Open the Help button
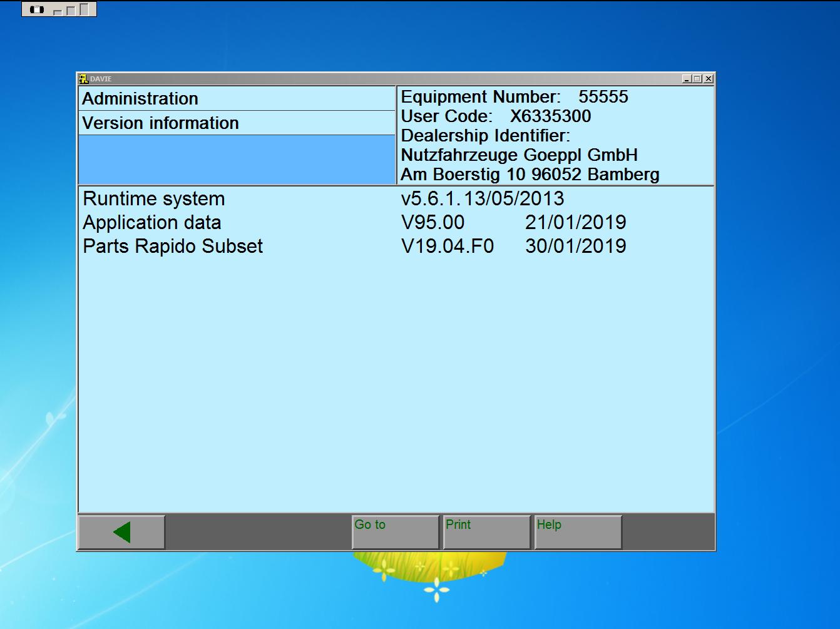 [x=576, y=531]
